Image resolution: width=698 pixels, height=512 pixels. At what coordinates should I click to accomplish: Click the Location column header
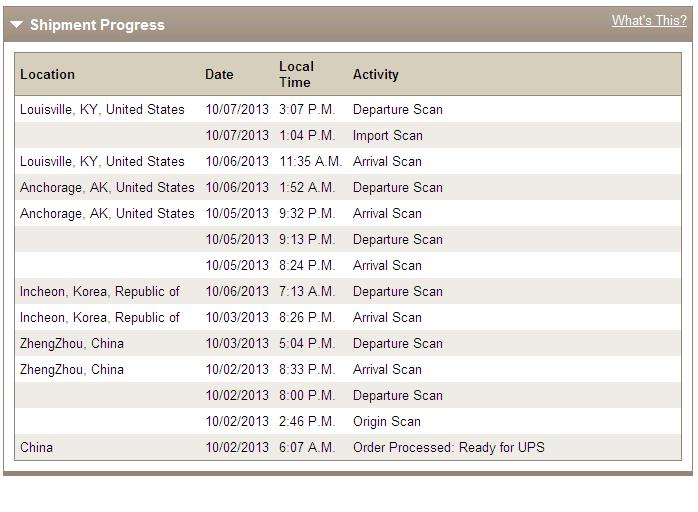[47, 74]
